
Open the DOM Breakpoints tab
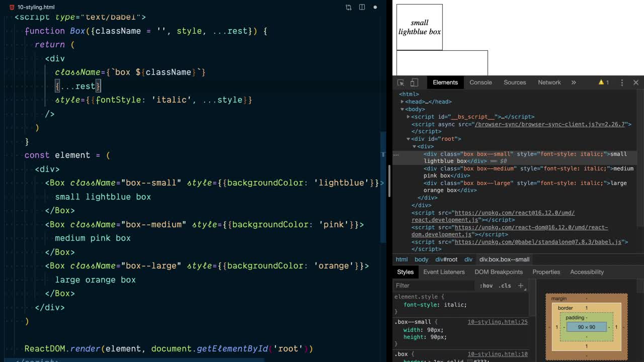click(x=499, y=272)
